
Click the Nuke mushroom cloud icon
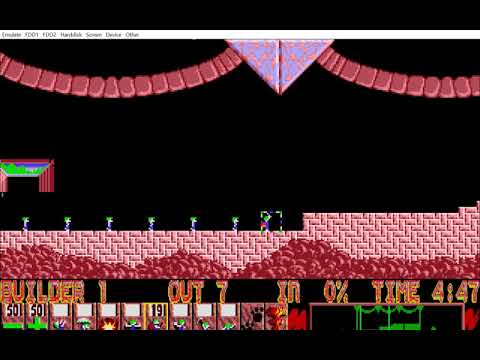[x=277, y=316]
